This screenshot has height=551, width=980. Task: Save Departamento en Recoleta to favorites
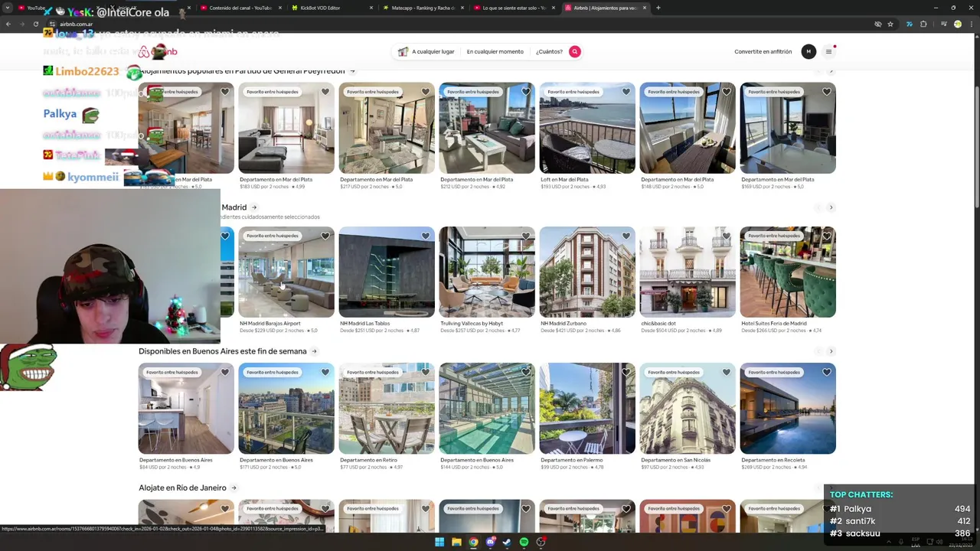click(x=827, y=372)
